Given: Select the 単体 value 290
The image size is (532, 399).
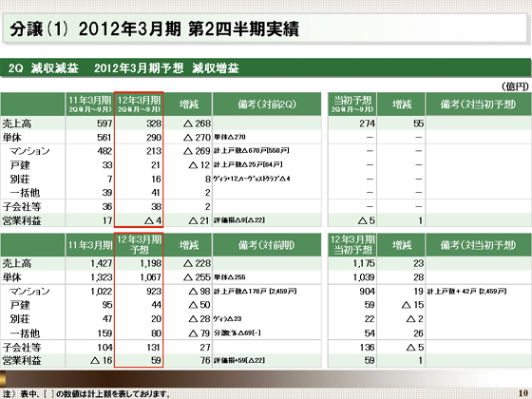Looking at the screenshot, I should (x=154, y=138).
